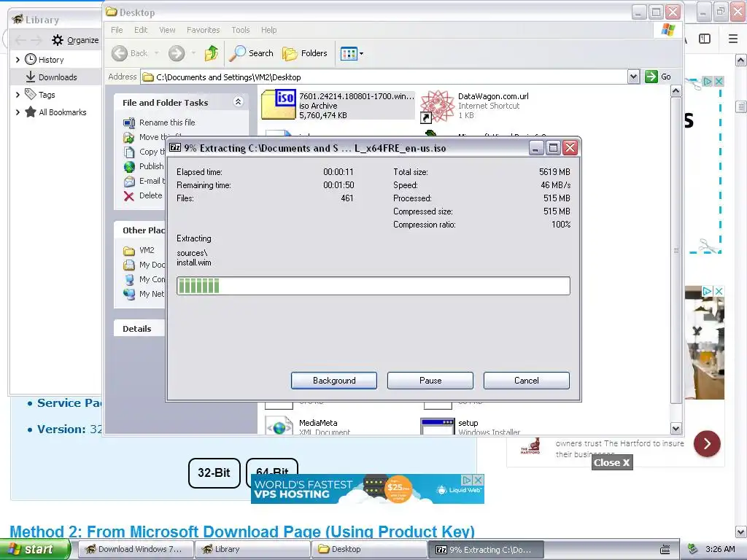Select the MediaMeta XML document icon
Viewport: 747px width, 560px height.
pos(279,426)
